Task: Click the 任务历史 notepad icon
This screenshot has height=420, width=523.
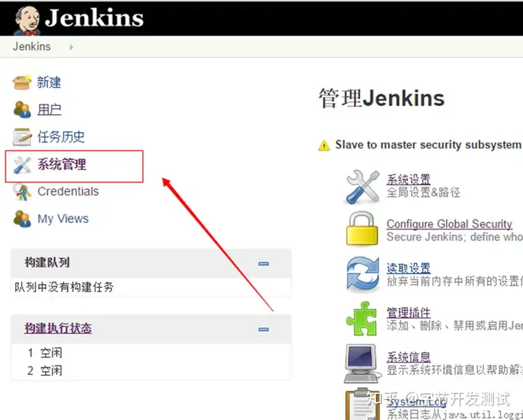Action: pyautogui.click(x=23, y=137)
